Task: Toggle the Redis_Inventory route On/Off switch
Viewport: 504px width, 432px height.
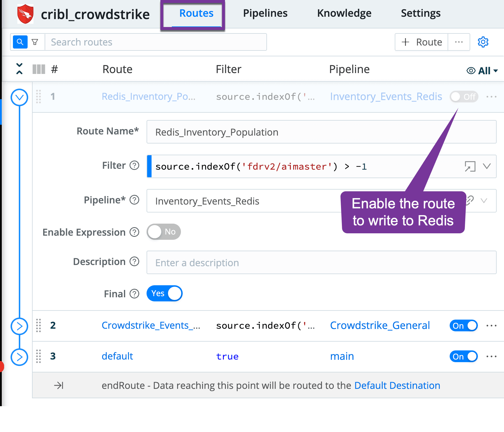Action: 464,97
